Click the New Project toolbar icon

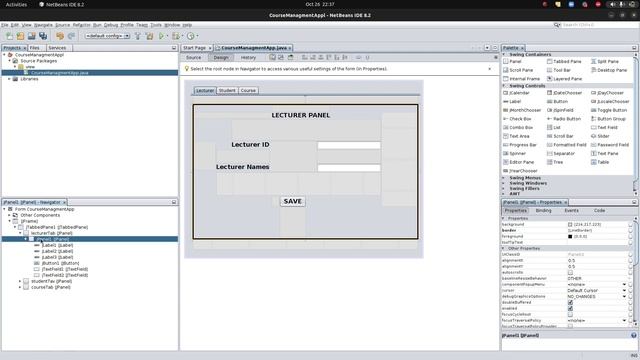pos(20,36)
